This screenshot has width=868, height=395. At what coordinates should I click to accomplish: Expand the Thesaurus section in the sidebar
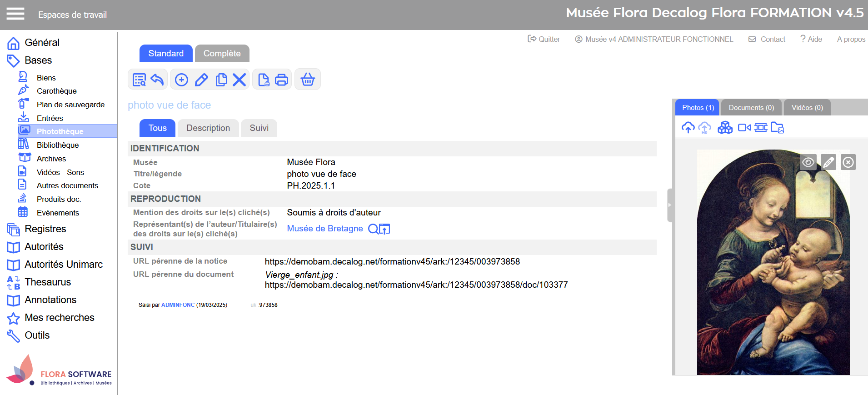pyautogui.click(x=48, y=282)
